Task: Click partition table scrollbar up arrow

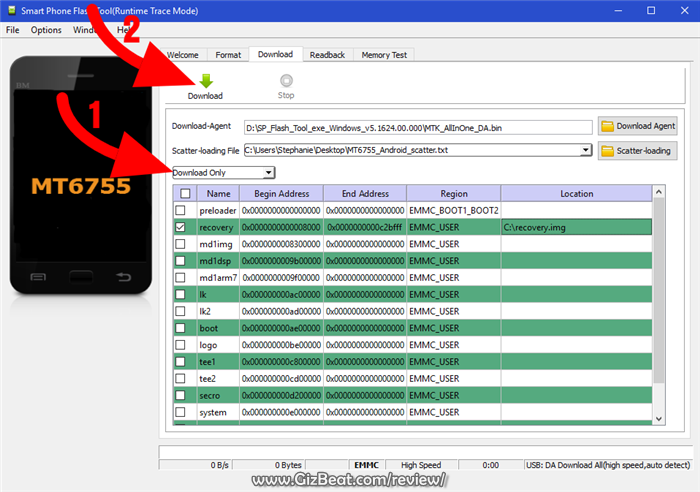Action: click(659, 192)
